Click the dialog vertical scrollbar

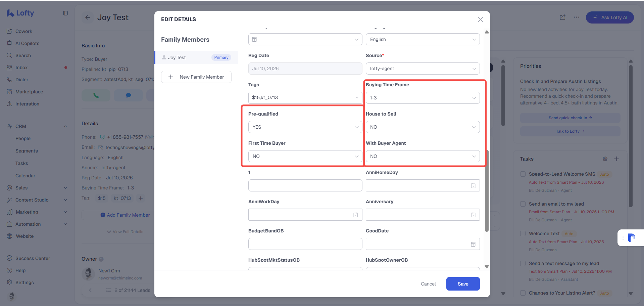pos(487,190)
